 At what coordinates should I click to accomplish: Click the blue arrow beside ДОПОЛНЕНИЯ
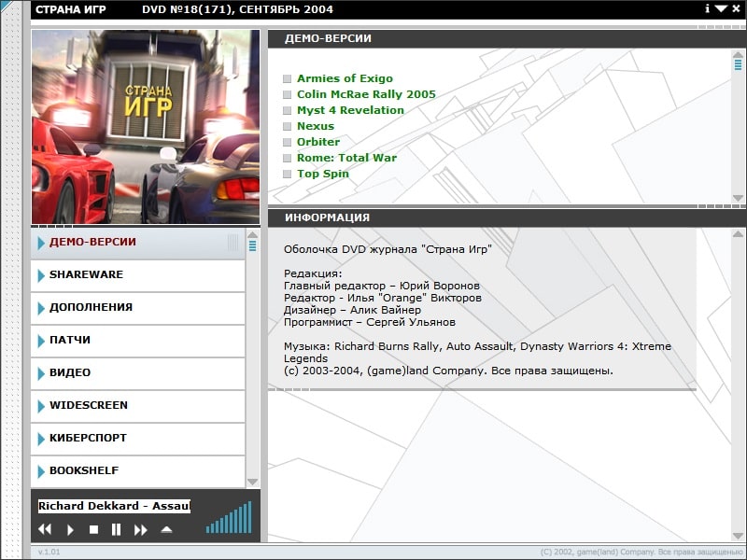point(41,309)
